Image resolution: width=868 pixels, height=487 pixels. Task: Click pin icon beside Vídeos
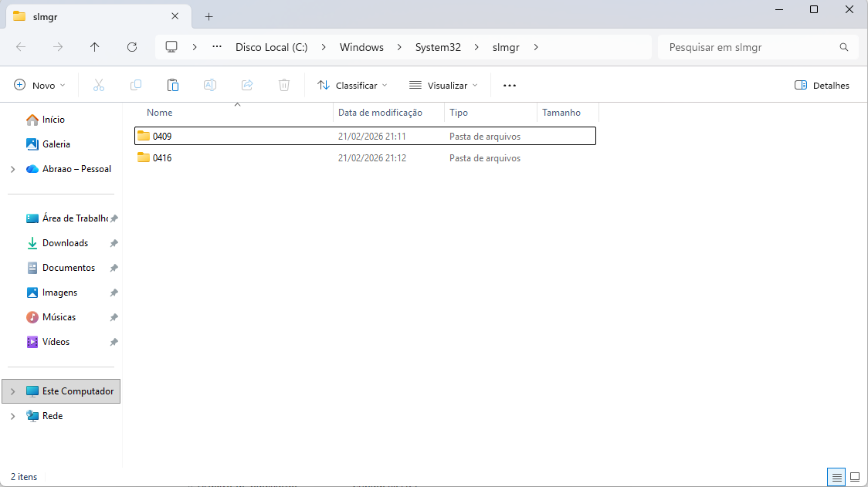tap(114, 342)
